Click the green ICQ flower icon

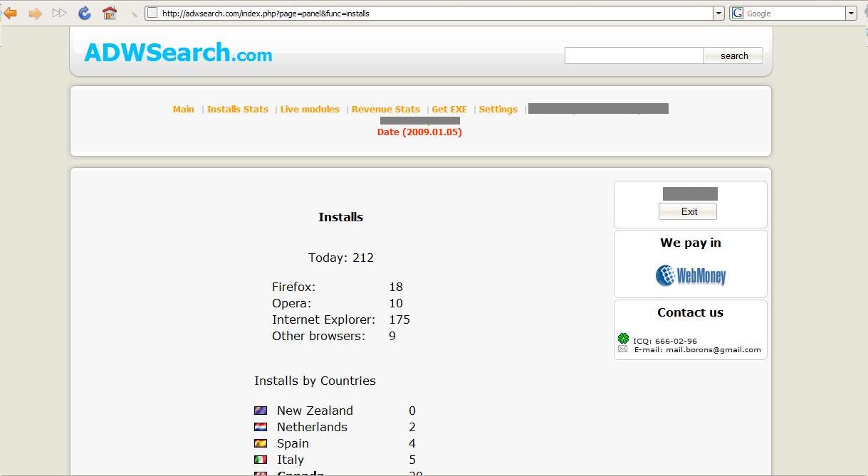click(624, 339)
